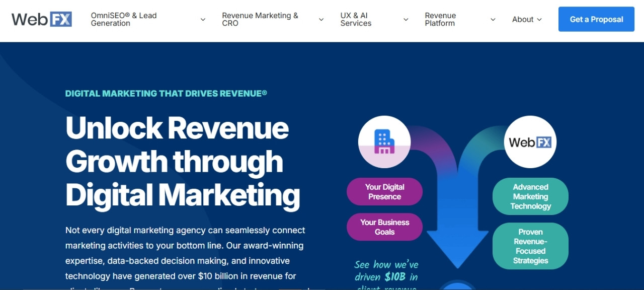The image size is (644, 290).
Task: Open the About menu chevron
Action: 539,20
